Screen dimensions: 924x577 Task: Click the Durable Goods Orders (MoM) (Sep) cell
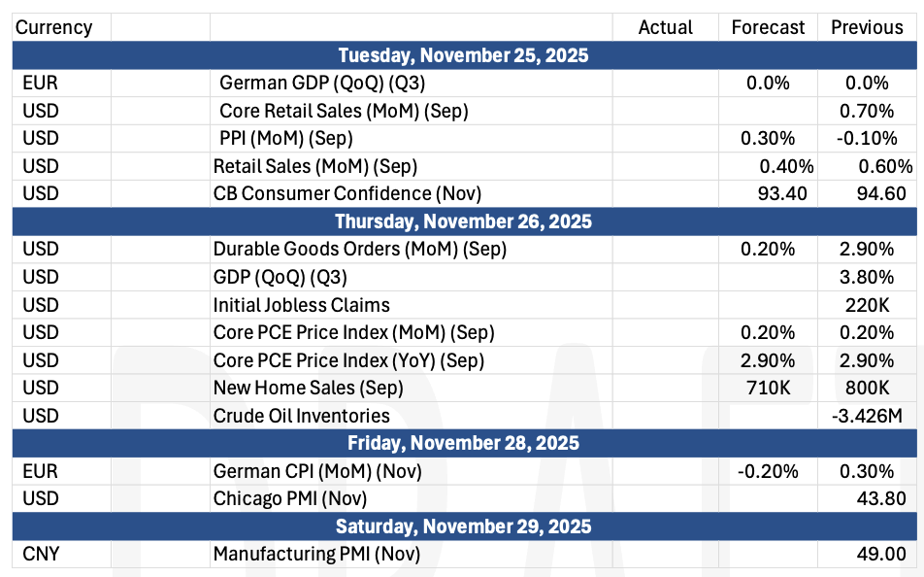(x=359, y=249)
